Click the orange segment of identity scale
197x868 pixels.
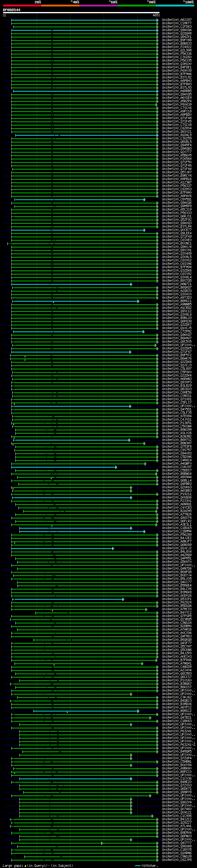[x=60, y=6]
